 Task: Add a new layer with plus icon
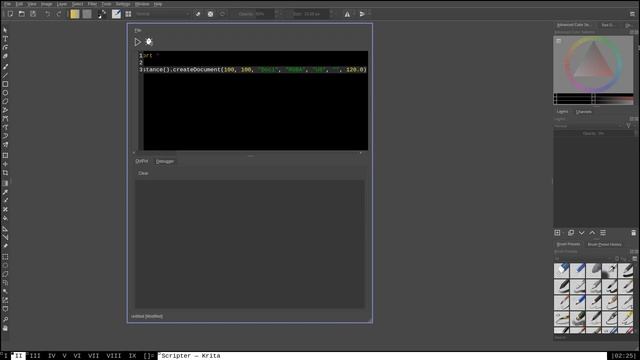pyautogui.click(x=558, y=233)
